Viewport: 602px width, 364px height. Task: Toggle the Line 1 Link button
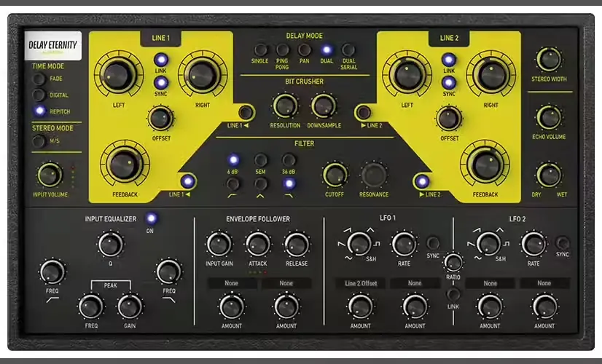click(x=161, y=60)
